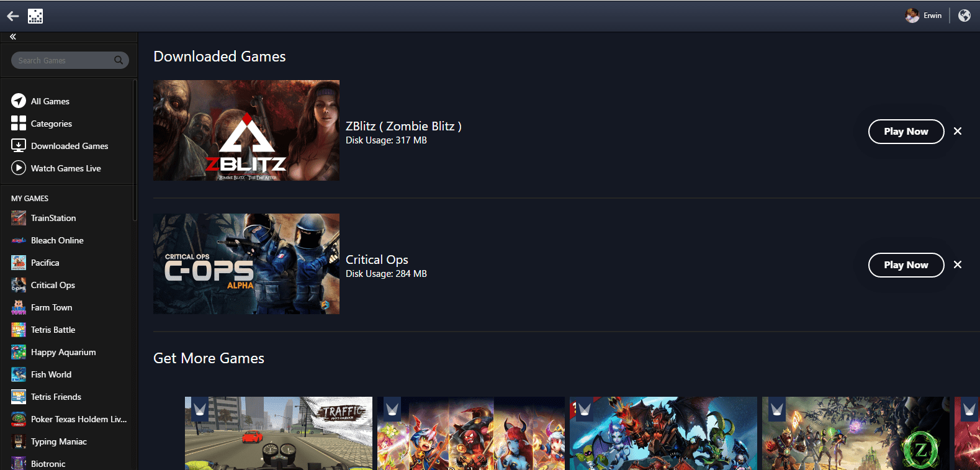The width and height of the screenshot is (980, 470).
Task: Open Tetris Friends from My Games
Action: coord(56,397)
